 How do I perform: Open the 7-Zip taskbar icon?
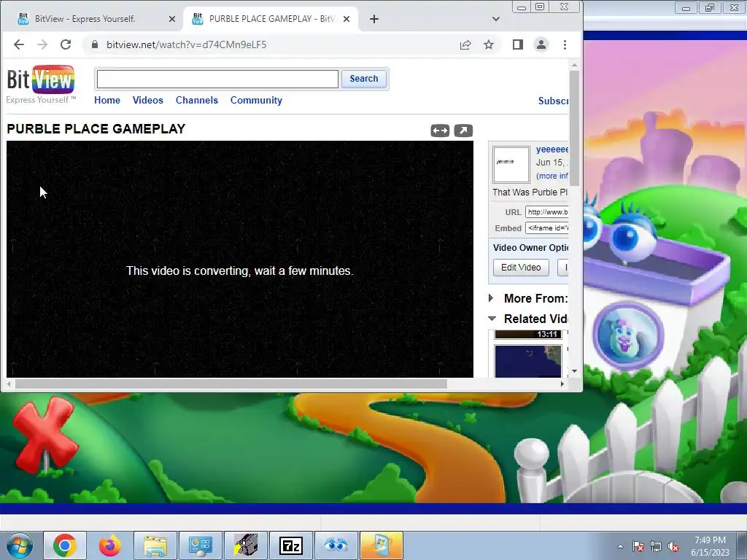coord(290,545)
